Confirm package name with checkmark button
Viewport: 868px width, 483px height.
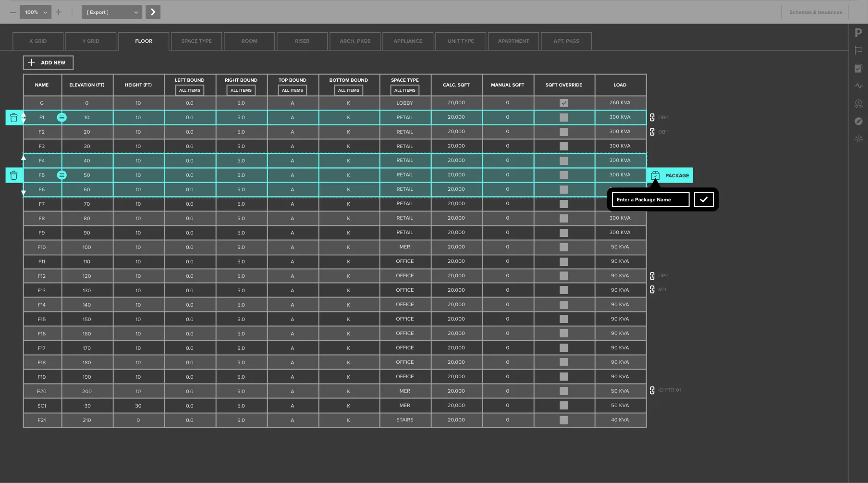(x=704, y=199)
